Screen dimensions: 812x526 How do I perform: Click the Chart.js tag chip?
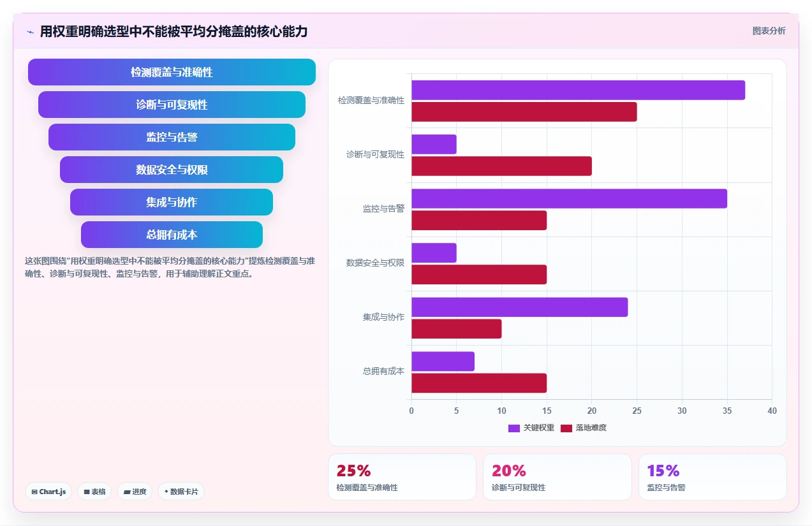coord(49,492)
